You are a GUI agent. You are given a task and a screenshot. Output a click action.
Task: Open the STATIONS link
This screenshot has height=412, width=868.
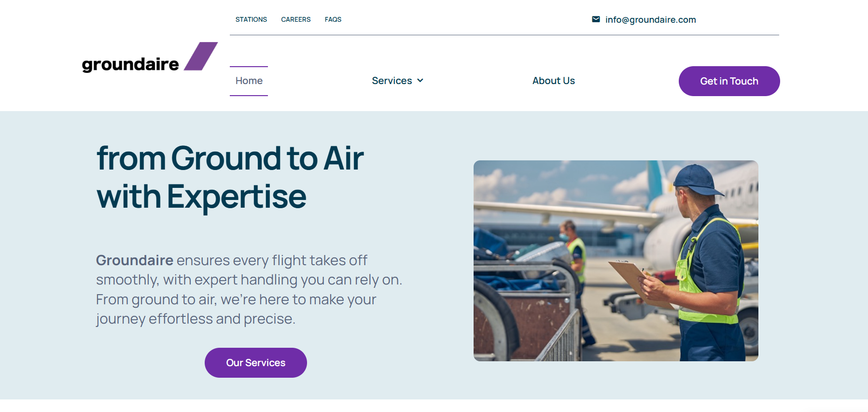pos(251,19)
